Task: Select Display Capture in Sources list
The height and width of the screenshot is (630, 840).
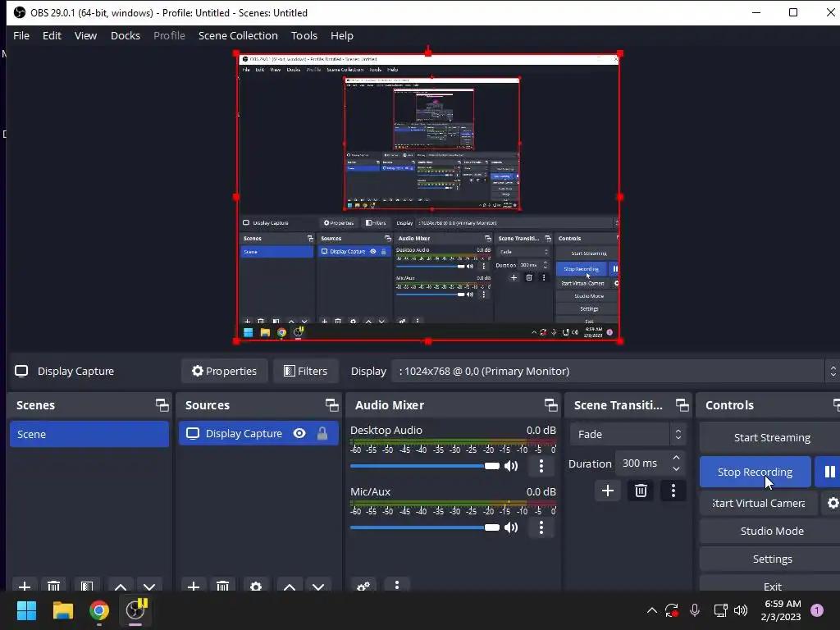Action: (x=258, y=433)
